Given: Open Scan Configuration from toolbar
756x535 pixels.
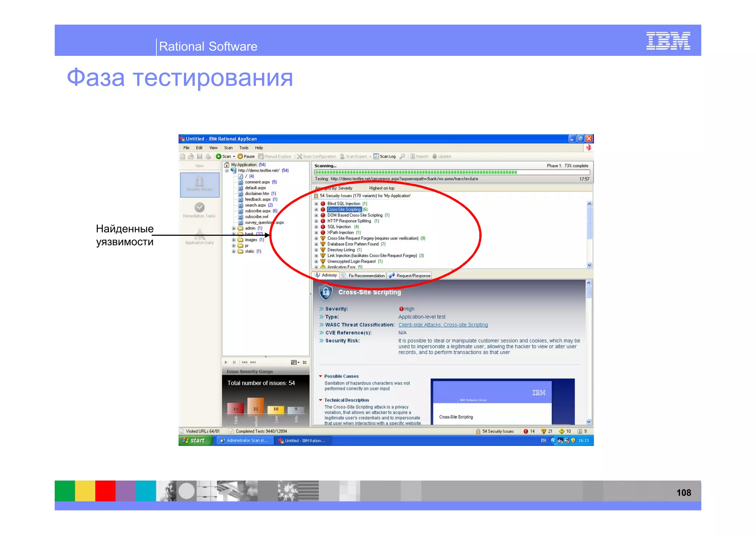Looking at the screenshot, I should (317, 156).
